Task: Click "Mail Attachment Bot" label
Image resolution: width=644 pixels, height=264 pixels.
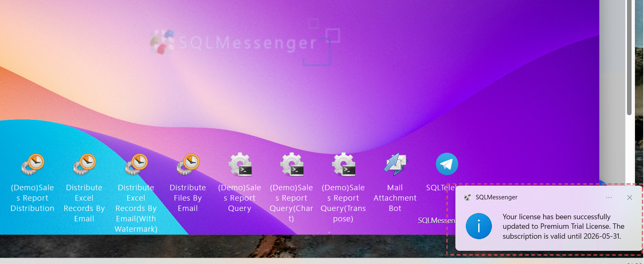Action: [395, 198]
